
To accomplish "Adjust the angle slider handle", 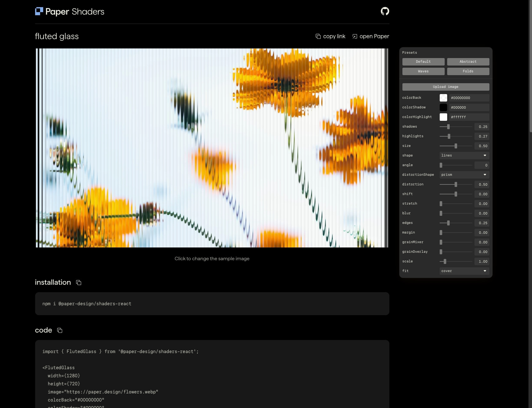I will click(x=441, y=165).
